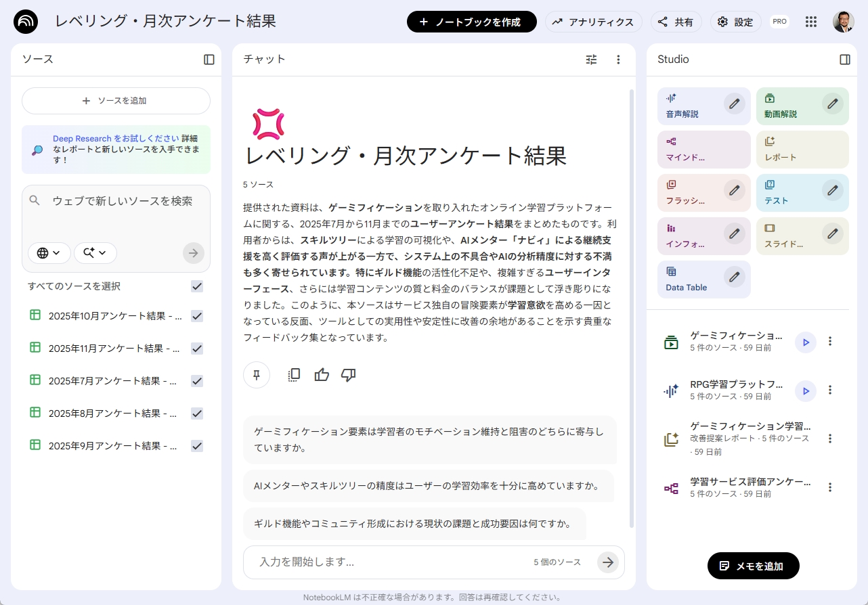Edit the フラッシュカード customization options
868x605 pixels.
point(734,190)
